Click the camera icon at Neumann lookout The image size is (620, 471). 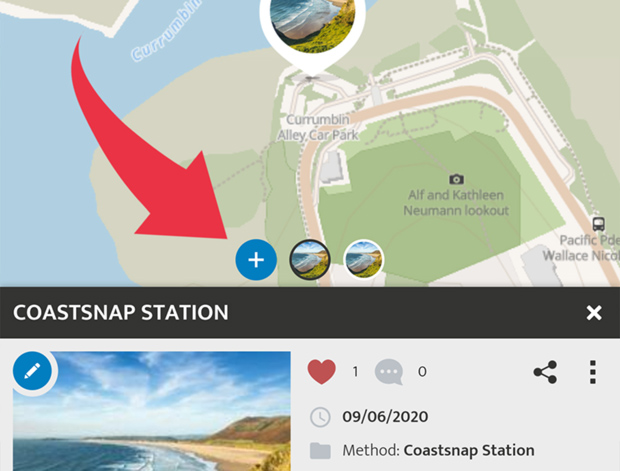456,180
